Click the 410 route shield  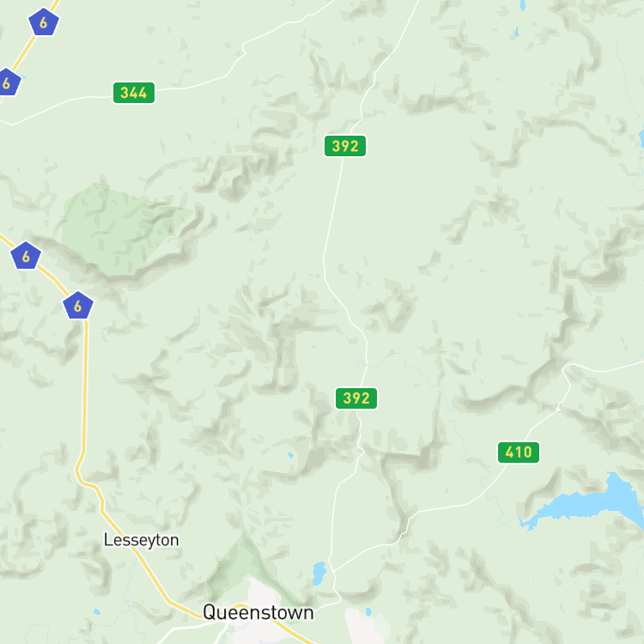[519, 453]
